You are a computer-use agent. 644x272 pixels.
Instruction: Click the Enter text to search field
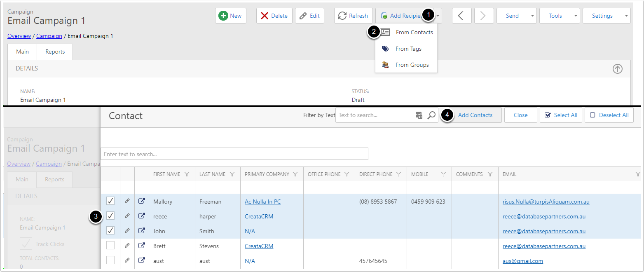234,154
